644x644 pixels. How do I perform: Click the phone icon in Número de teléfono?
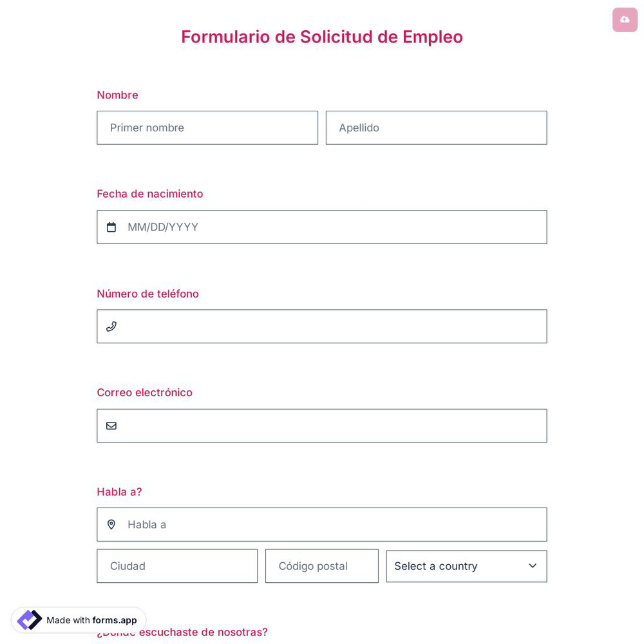[111, 327]
